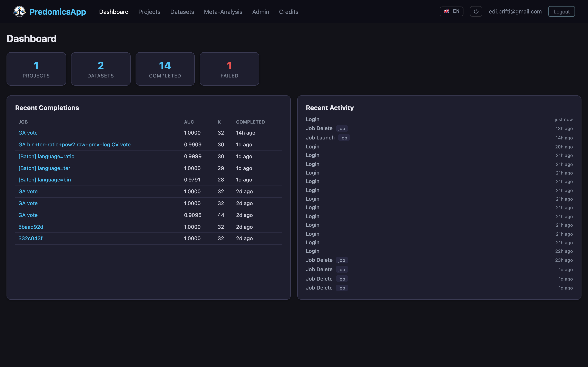Switch to Meta-Analysis
Image resolution: width=588 pixels, height=367 pixels.
tap(223, 12)
